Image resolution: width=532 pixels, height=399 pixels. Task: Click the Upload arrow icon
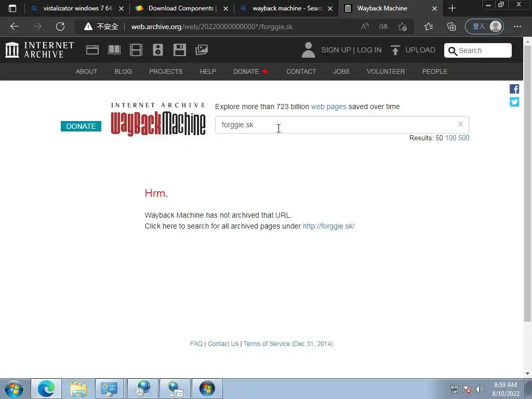(x=395, y=50)
